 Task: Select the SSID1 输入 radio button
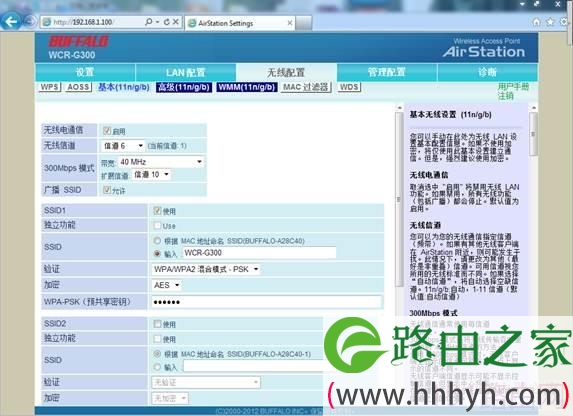pyautogui.click(x=157, y=253)
